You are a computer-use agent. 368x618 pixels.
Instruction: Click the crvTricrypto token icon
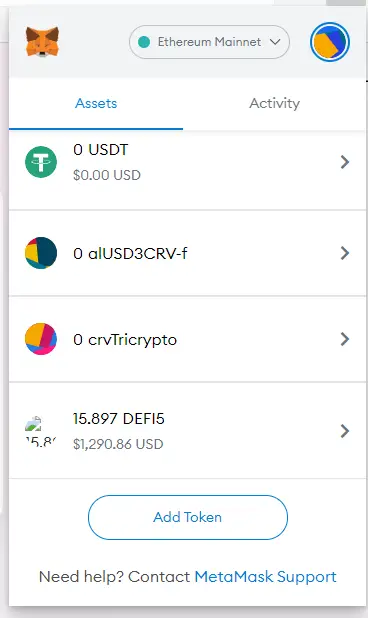click(41, 339)
